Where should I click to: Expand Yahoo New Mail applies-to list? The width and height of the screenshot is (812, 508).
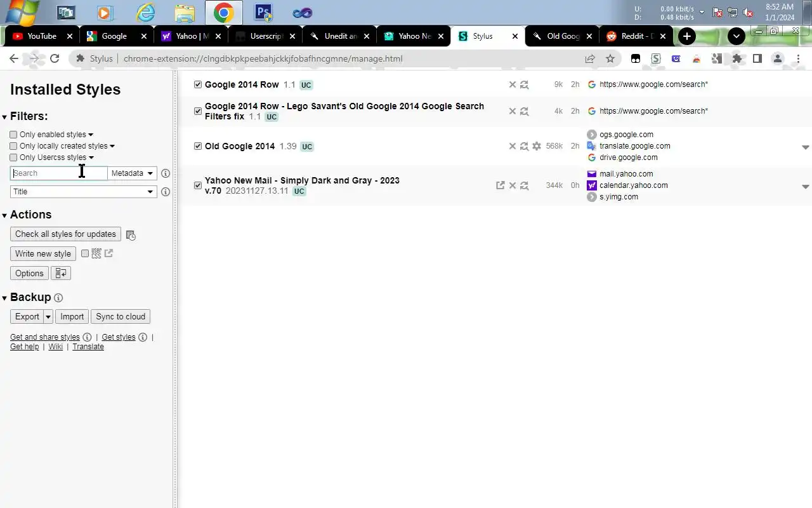[806, 186]
